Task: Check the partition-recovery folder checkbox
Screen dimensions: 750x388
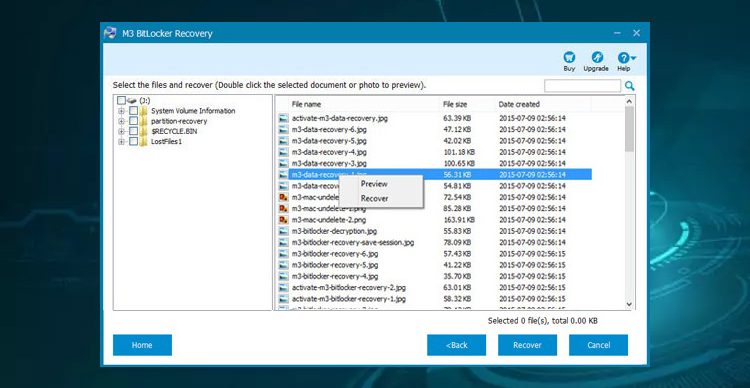Action: pos(133,121)
